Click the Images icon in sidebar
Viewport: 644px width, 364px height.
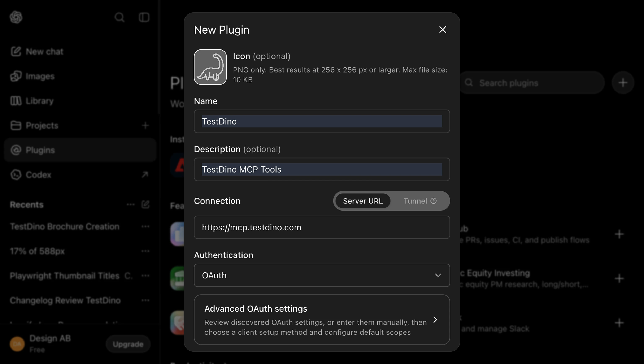(x=16, y=76)
